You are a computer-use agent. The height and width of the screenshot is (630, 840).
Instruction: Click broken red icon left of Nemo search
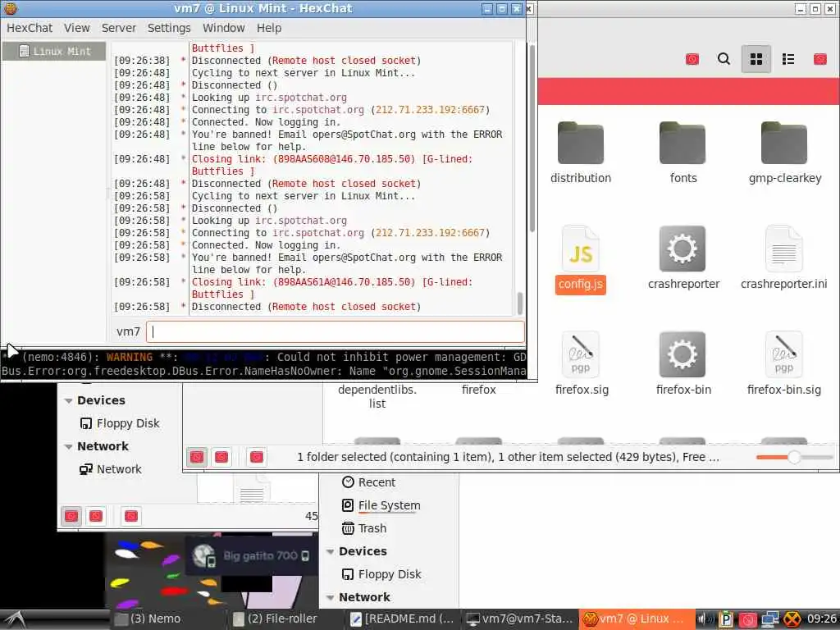click(692, 59)
